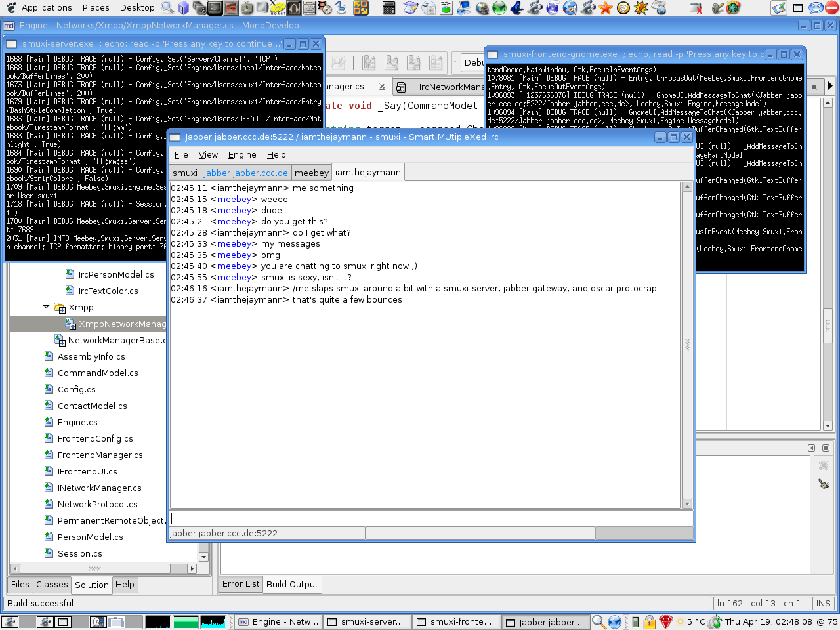Image resolution: width=840 pixels, height=630 pixels.
Task: Click the chat scrollbar down arrow in Smuxi
Action: pyautogui.click(x=687, y=503)
